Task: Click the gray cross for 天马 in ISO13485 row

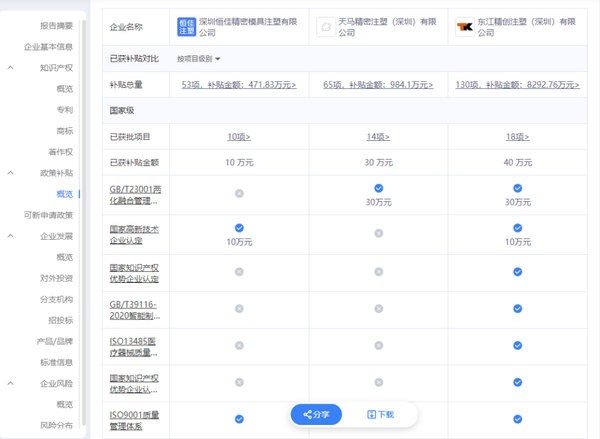Action: (378, 346)
